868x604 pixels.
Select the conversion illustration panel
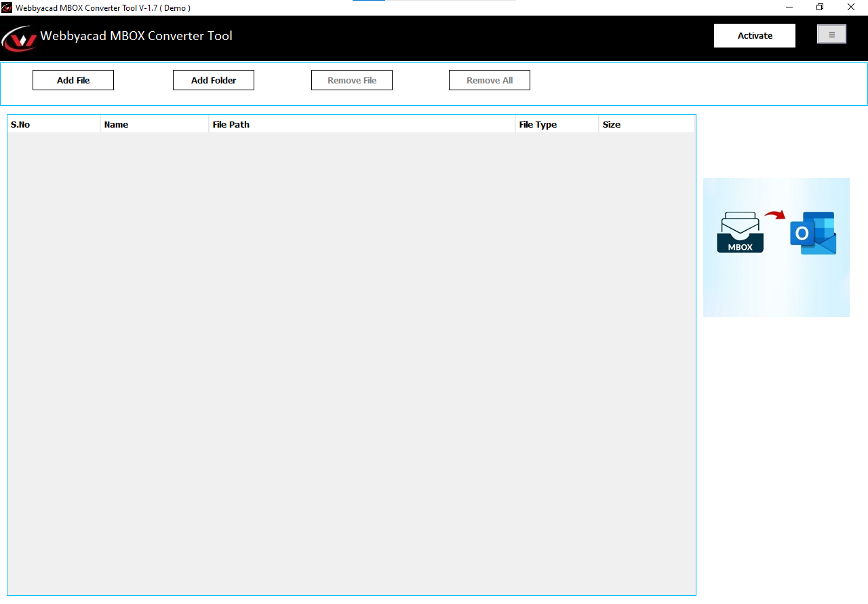tap(776, 247)
